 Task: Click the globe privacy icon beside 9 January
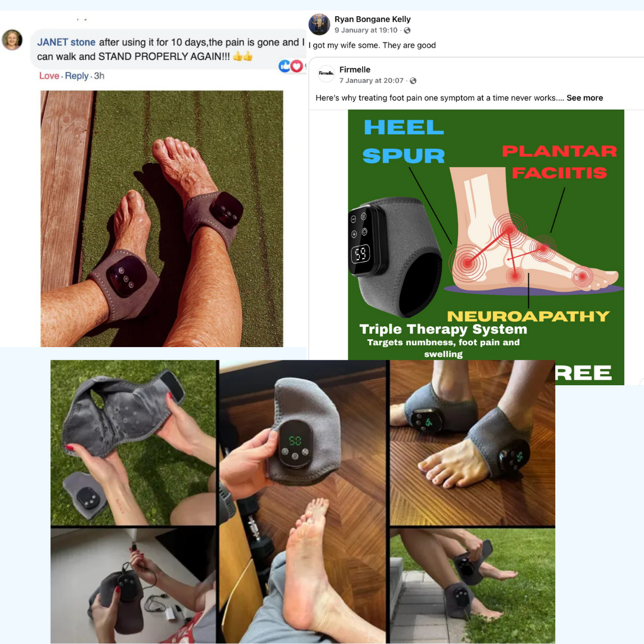407,30
